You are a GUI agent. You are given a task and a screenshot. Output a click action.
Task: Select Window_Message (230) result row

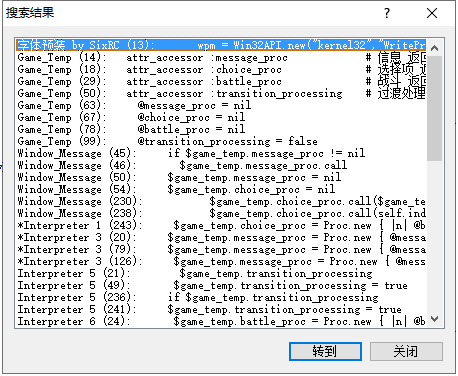221,201
